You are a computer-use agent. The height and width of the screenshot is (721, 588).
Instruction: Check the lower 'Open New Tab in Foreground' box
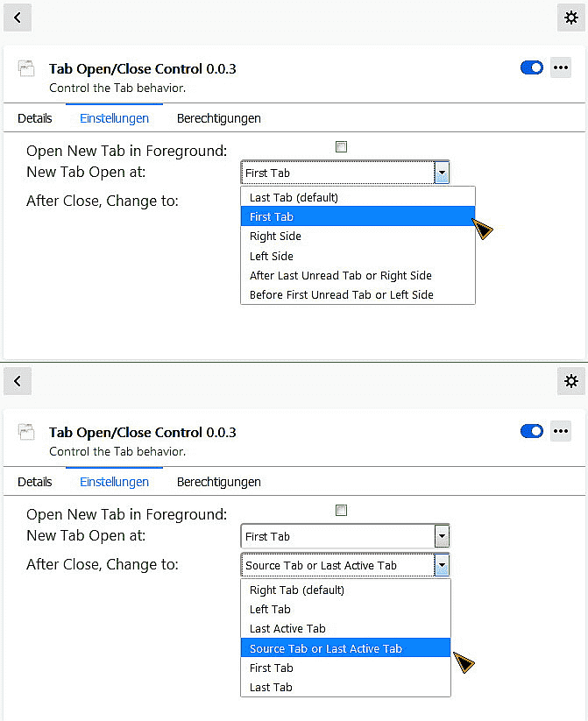[x=342, y=511]
